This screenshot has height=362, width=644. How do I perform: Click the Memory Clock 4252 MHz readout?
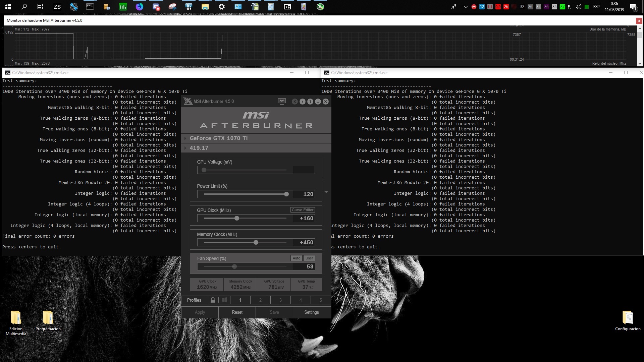coord(240,285)
